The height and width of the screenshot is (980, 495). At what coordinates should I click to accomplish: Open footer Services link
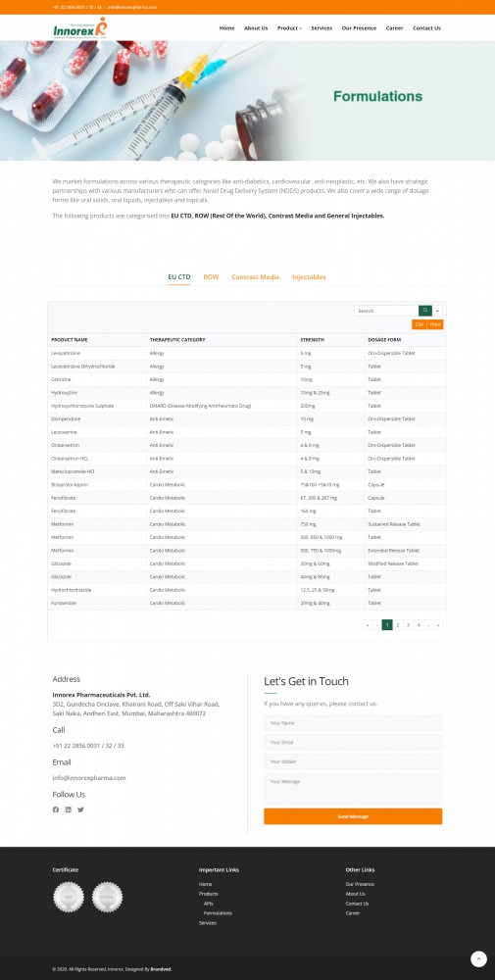click(x=208, y=923)
